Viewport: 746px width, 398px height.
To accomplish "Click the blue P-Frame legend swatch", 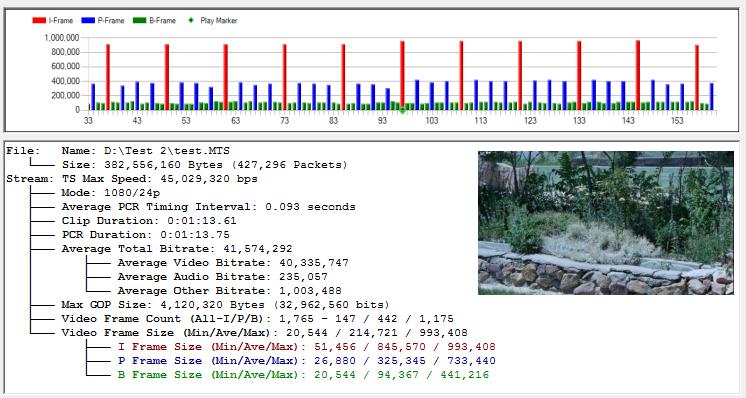I will tap(88, 20).
